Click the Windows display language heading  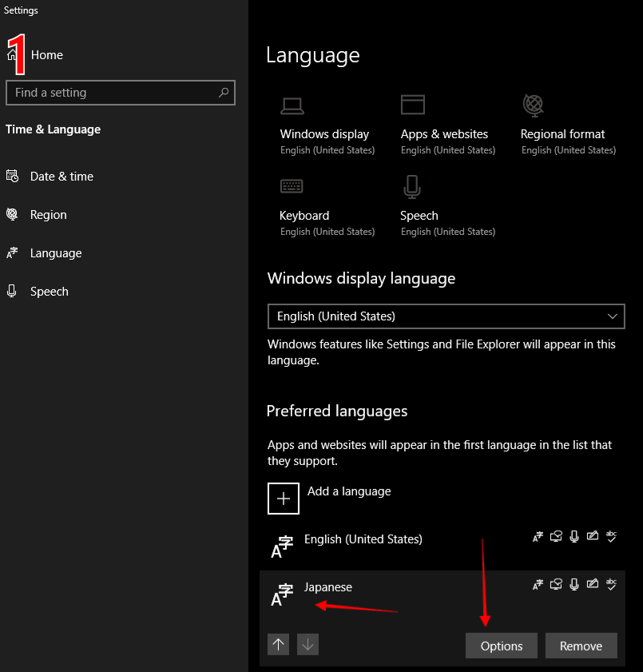coord(361,279)
